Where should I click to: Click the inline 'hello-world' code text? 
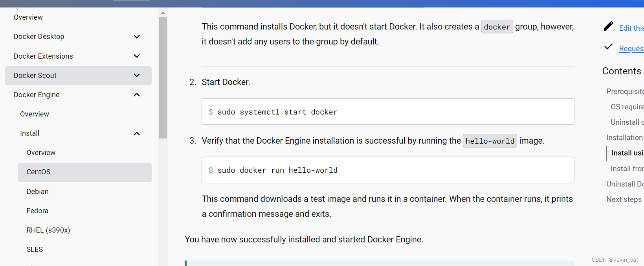click(490, 141)
